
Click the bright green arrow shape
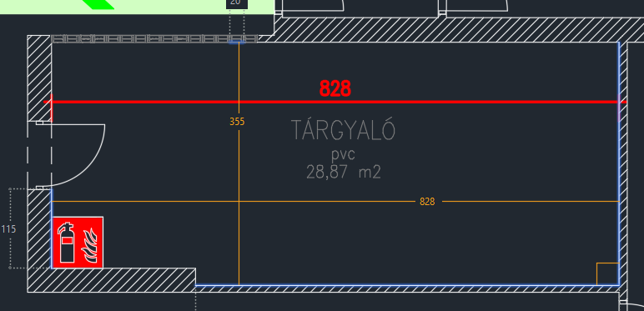(98, 4)
